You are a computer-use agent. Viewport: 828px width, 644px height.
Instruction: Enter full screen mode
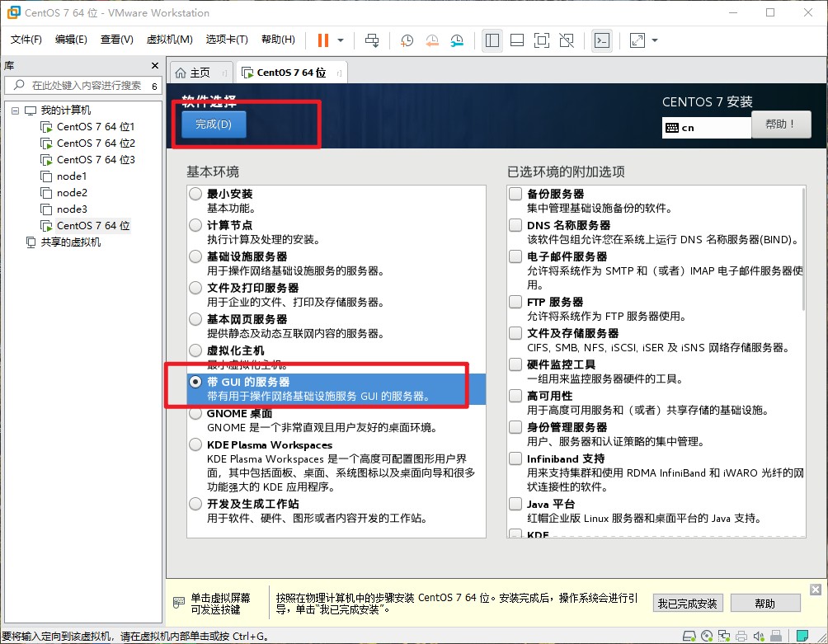(x=542, y=40)
